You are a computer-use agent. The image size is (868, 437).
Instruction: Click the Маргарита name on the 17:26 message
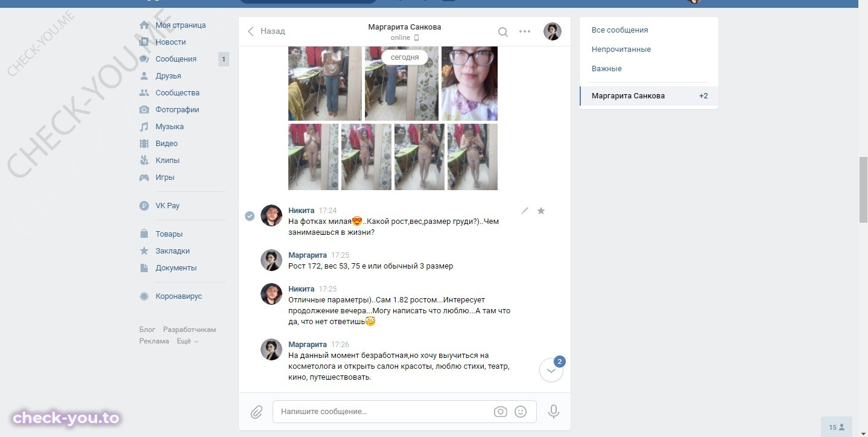click(308, 345)
